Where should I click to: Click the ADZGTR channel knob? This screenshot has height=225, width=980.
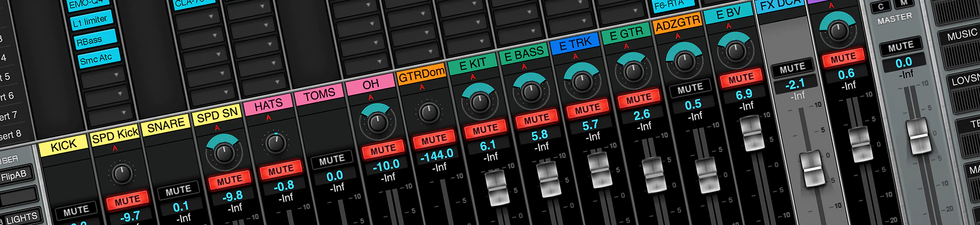(684, 61)
